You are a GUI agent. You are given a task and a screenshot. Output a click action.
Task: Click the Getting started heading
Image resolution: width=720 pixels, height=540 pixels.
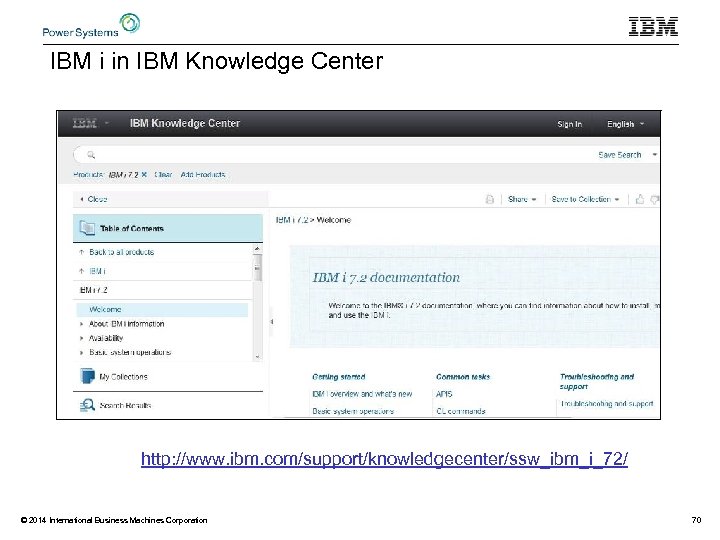(338, 377)
